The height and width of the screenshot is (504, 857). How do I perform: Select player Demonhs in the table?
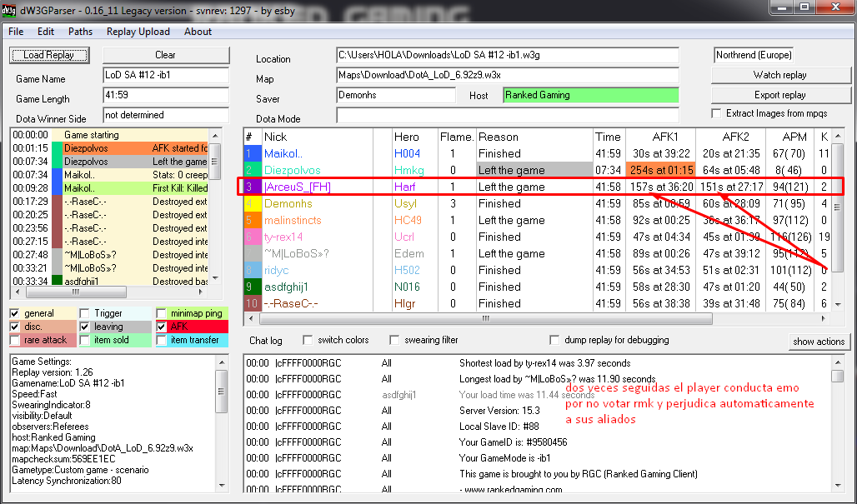537,203
